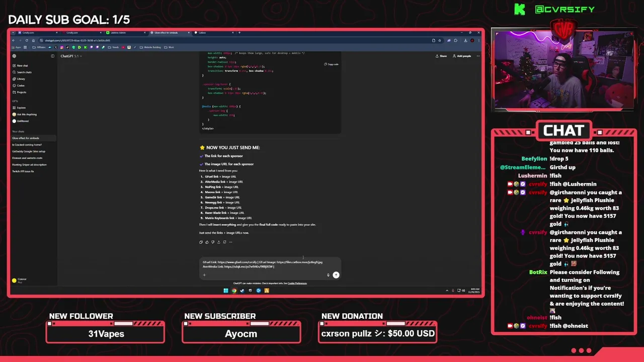
Task: Open Steam from the taskbar
Action: pos(242,291)
